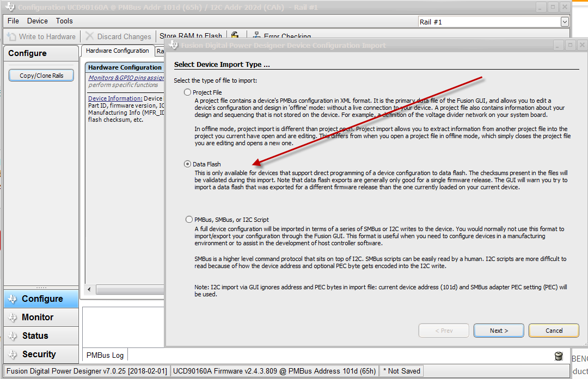This screenshot has width=588, height=379.
Task: Click the UCD90160A Firmware status entry
Action: point(274,371)
